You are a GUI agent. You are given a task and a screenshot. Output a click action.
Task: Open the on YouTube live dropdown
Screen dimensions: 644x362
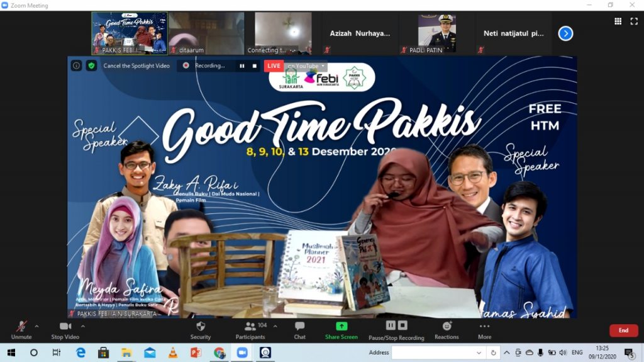[306, 66]
